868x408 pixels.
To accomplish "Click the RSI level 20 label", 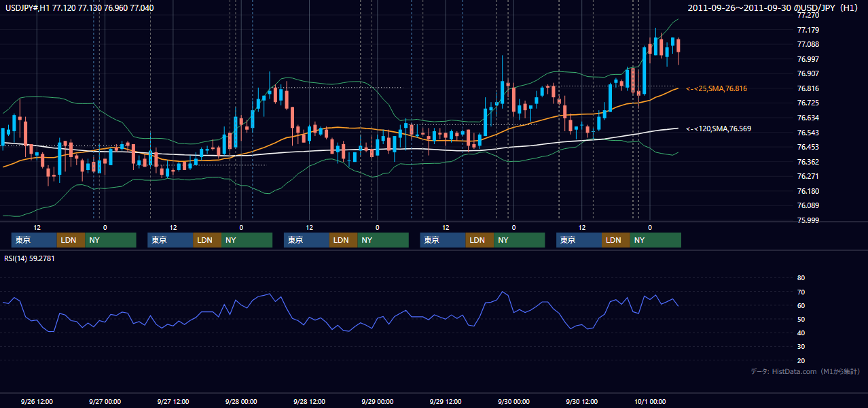I will tap(801, 360).
